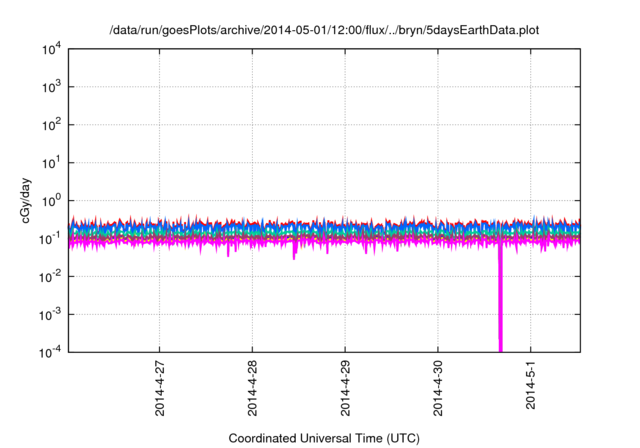This screenshot has height=448, width=640.
Task: Click the 10^-4 y-axis tick label
Action: pyautogui.click(x=50, y=352)
